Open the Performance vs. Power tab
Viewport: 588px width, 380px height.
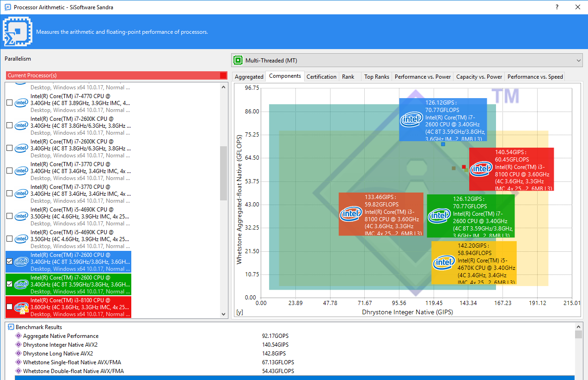pos(423,77)
